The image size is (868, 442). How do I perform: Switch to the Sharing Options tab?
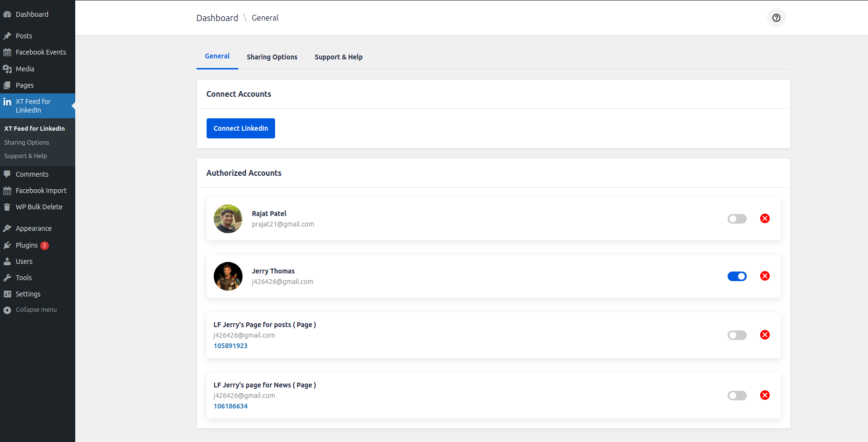(x=272, y=57)
